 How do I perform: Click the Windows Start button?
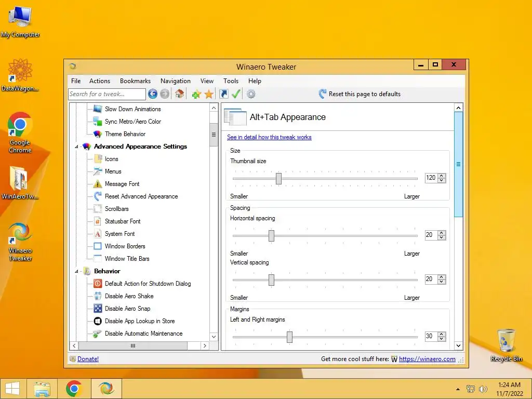click(12, 389)
